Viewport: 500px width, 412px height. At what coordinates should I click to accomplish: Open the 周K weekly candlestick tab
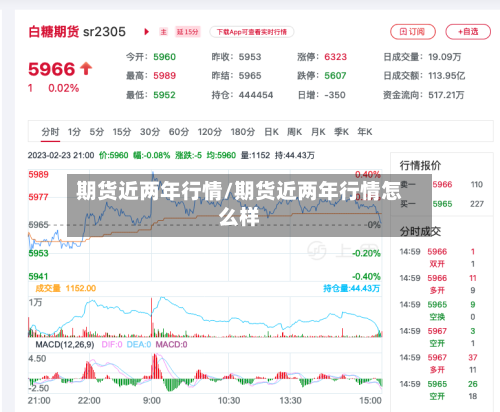click(295, 132)
